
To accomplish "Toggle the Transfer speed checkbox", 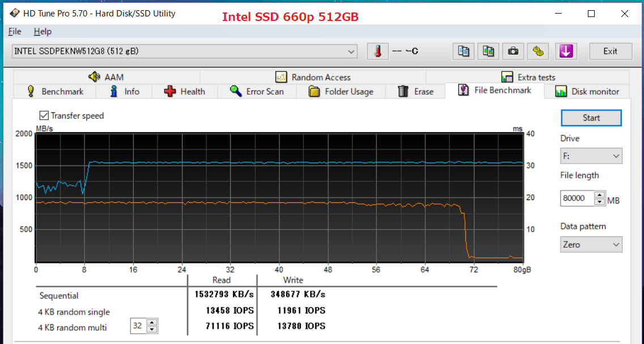I will [44, 116].
